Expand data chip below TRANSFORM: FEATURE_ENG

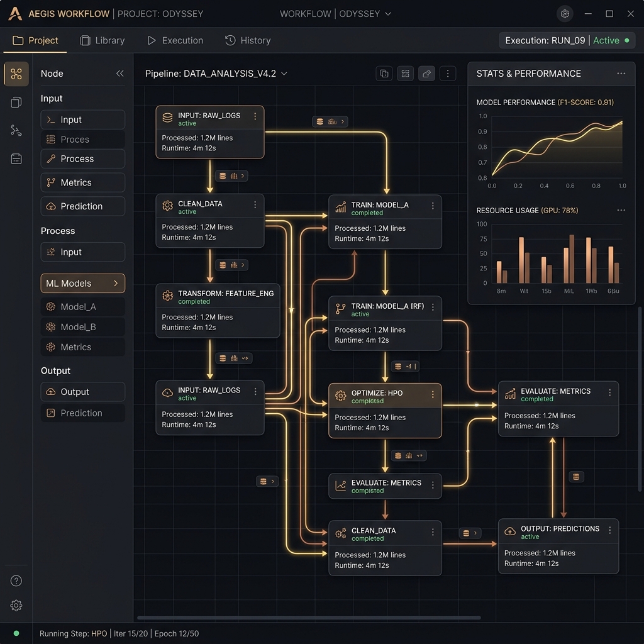click(x=234, y=358)
